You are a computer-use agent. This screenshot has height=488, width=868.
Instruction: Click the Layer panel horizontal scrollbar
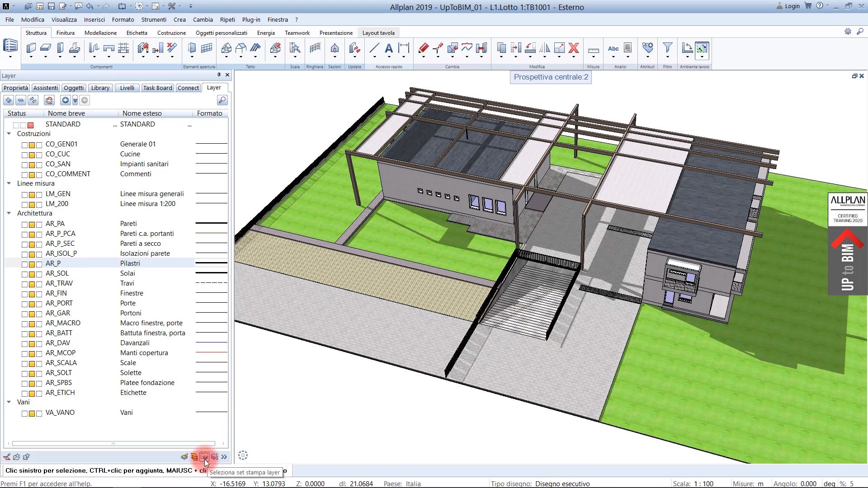[113, 443]
